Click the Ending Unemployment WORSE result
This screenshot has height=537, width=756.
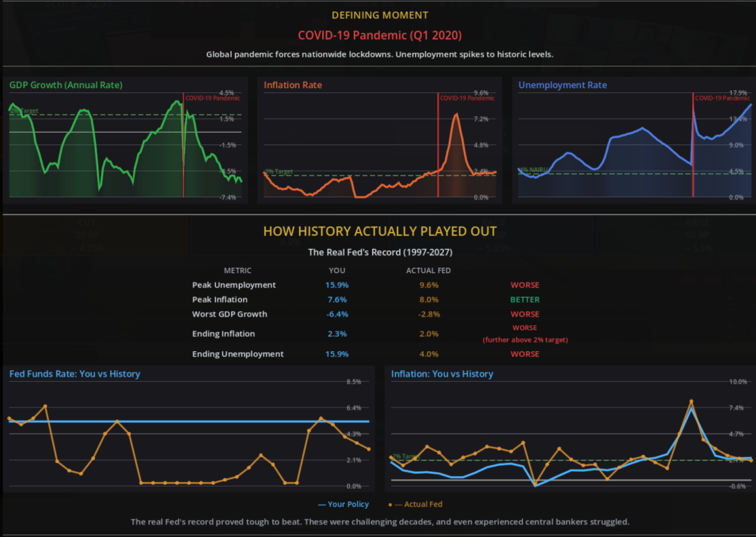tap(525, 354)
